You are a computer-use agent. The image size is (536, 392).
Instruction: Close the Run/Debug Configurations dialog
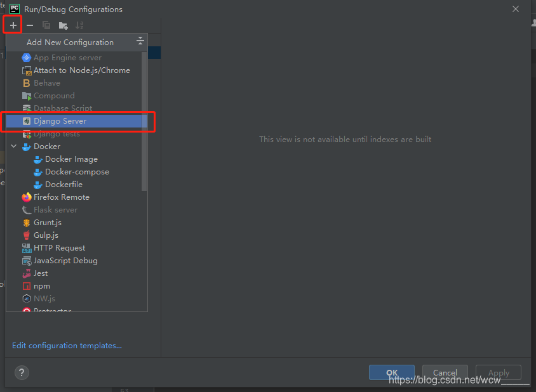pyautogui.click(x=516, y=10)
